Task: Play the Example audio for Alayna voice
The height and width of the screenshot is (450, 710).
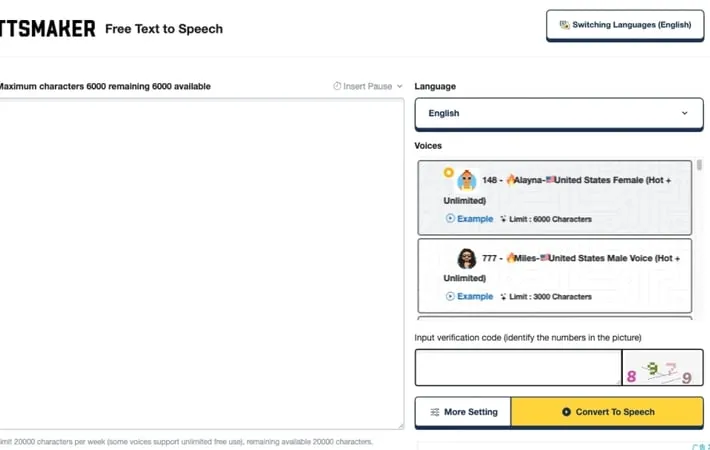Action: pyautogui.click(x=469, y=219)
